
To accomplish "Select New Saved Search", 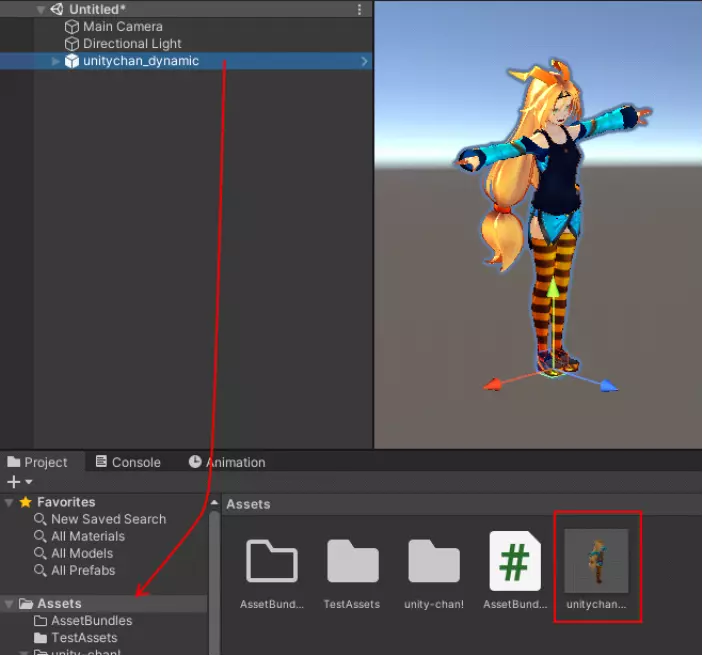I will (x=108, y=519).
